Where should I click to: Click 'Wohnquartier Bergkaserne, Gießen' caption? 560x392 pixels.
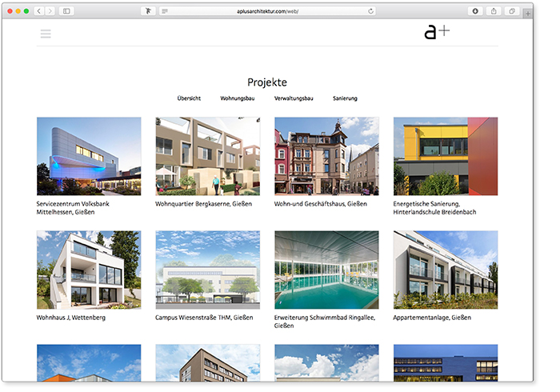pyautogui.click(x=203, y=204)
